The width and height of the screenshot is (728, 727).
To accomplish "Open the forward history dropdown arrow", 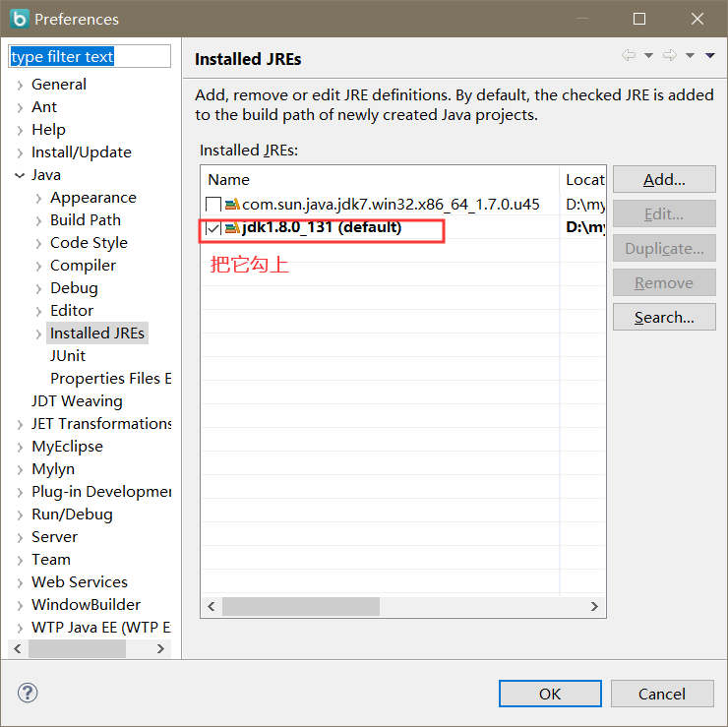I will coord(690,56).
